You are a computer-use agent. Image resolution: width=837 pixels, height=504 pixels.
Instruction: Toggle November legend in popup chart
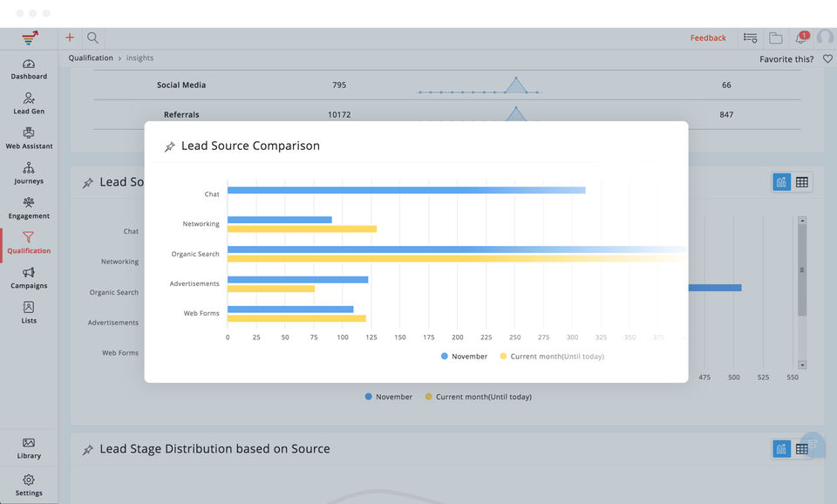point(464,356)
